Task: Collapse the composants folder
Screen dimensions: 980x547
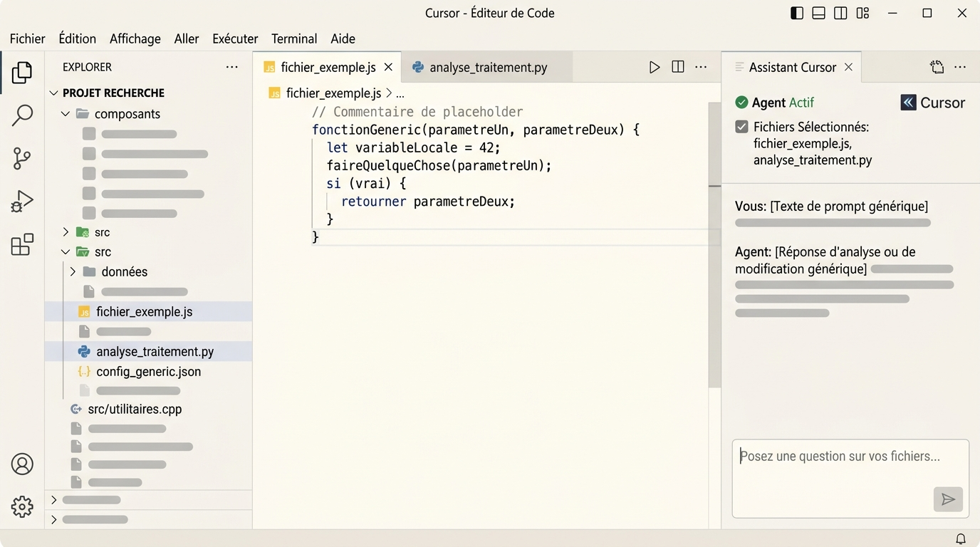Action: pyautogui.click(x=66, y=114)
